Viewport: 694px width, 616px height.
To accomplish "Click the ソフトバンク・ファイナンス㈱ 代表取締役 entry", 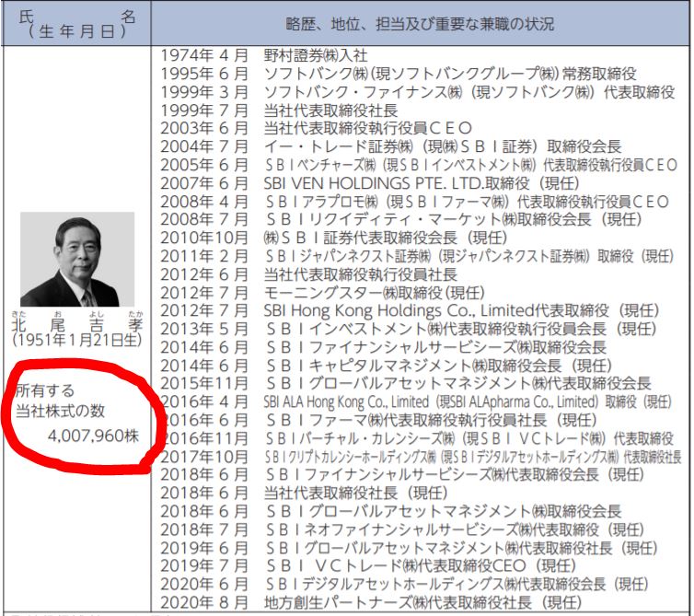I will click(x=469, y=92).
